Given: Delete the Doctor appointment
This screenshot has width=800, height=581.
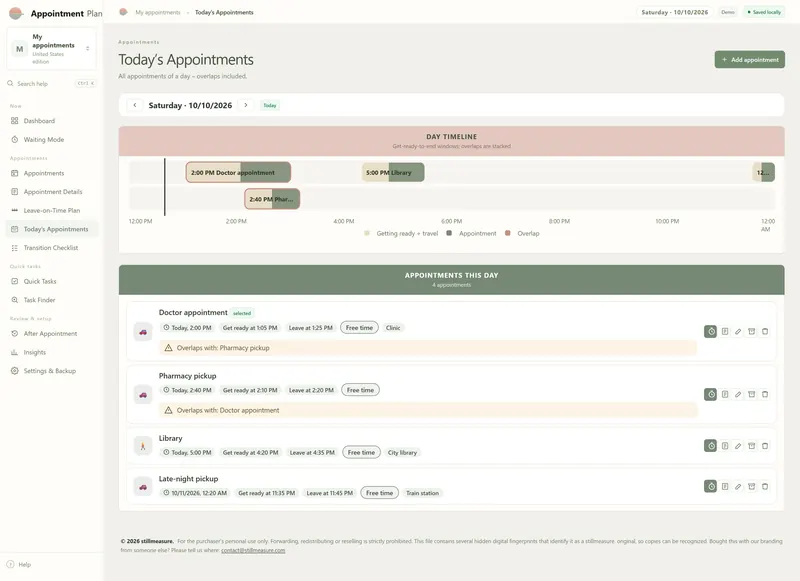Looking at the screenshot, I should click(765, 332).
